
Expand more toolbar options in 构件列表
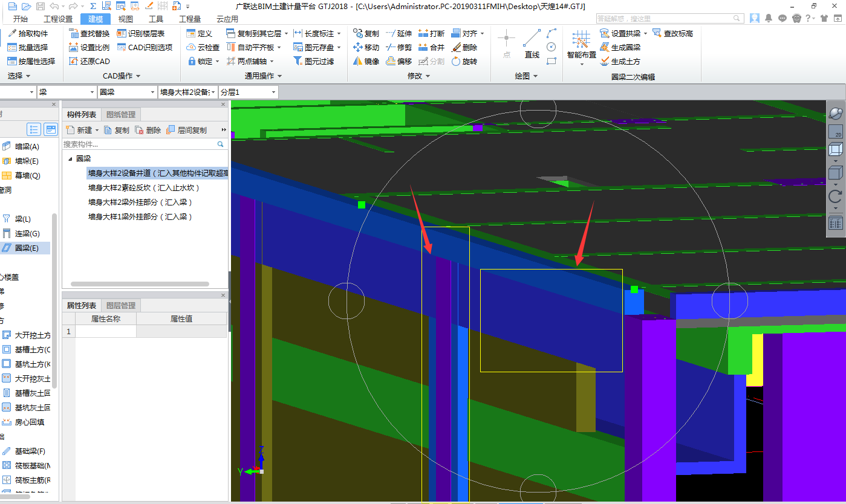point(224,130)
